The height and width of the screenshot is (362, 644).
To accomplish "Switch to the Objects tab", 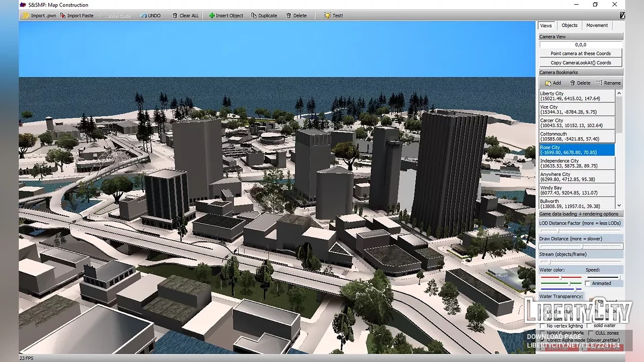I will 569,25.
